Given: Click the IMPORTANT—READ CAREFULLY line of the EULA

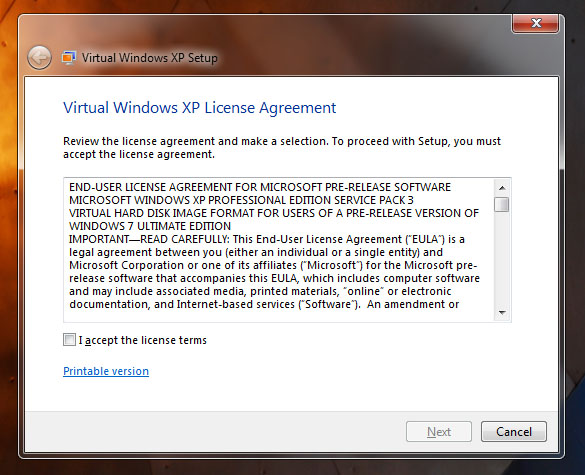Looking at the screenshot, I should (267, 239).
